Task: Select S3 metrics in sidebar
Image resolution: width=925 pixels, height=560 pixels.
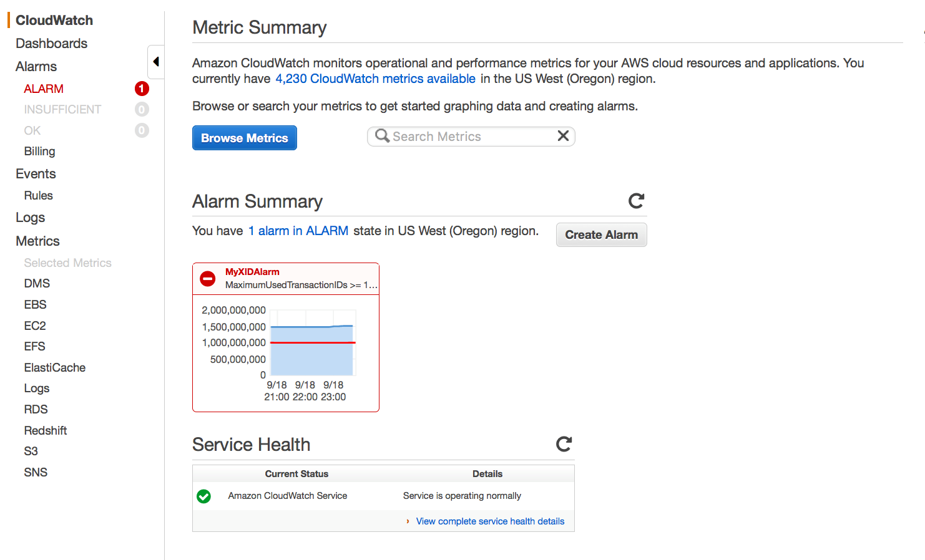Action: pos(31,451)
